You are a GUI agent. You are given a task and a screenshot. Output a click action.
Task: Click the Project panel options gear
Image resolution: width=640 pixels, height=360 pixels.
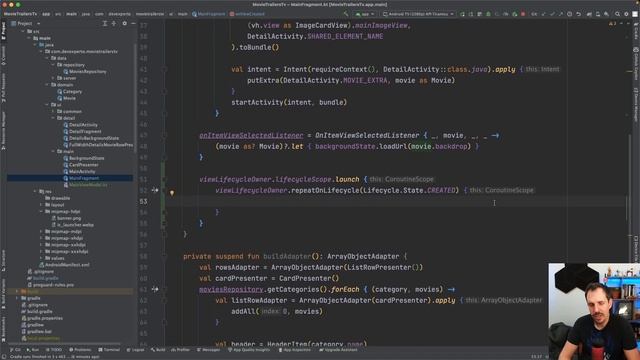click(124, 24)
